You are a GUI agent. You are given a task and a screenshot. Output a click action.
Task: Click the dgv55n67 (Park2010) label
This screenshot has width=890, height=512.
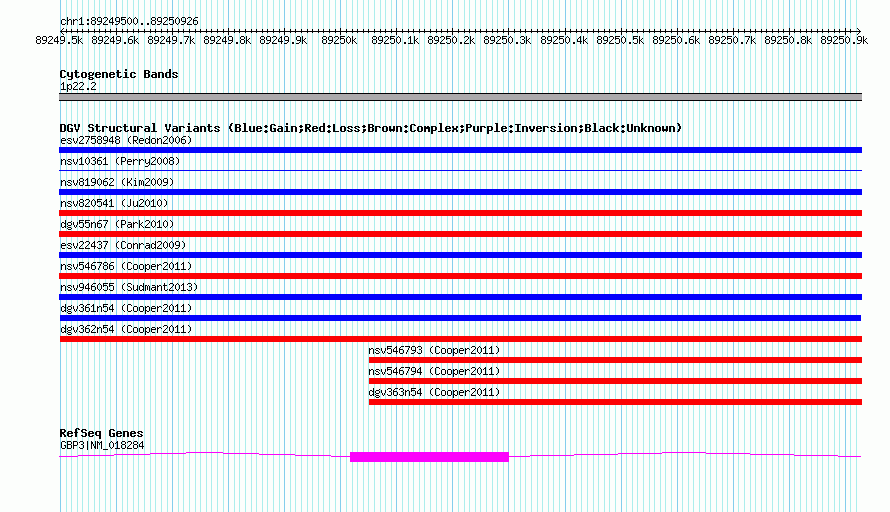pyautogui.click(x=117, y=224)
